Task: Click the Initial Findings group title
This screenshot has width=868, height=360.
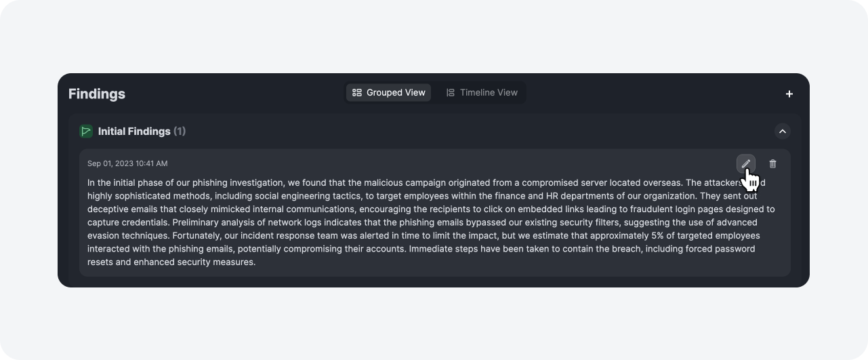Action: (x=134, y=131)
